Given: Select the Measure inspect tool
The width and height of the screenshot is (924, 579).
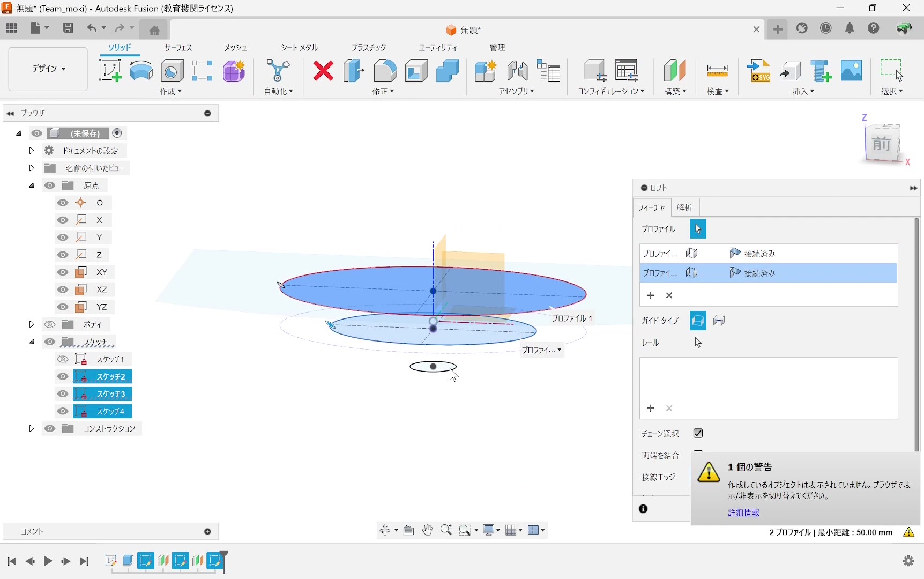Looking at the screenshot, I should coord(718,71).
